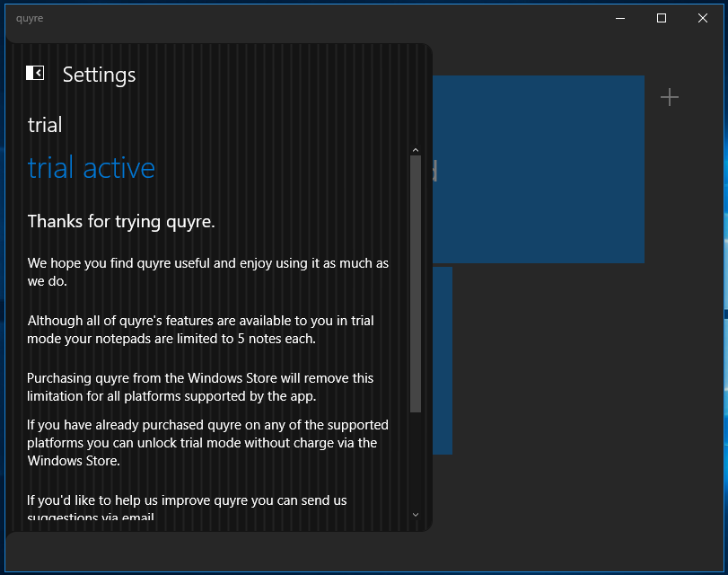Viewport: 728px width, 575px height.
Task: Close the quyre window
Action: click(x=703, y=18)
